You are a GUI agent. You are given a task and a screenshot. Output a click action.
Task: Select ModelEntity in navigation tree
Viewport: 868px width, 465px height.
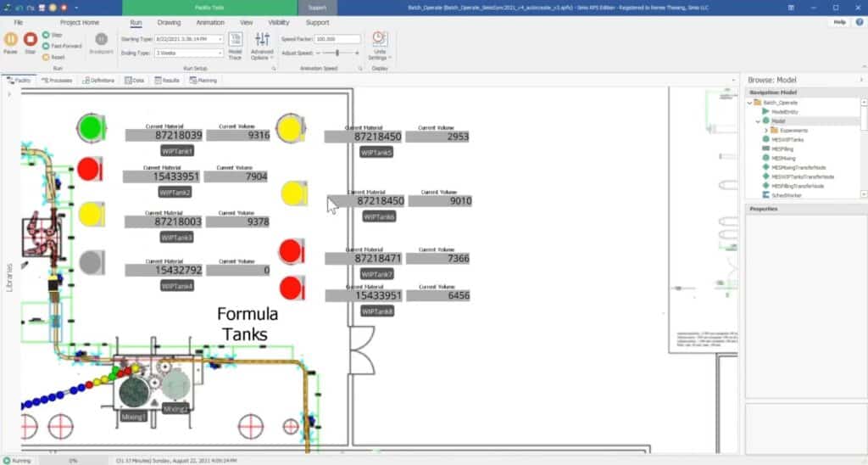(x=784, y=112)
